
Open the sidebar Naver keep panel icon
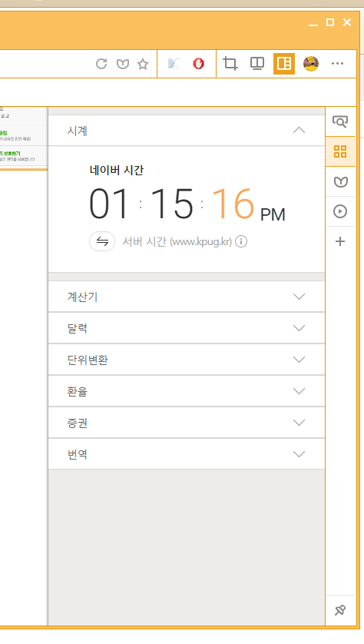coord(340,181)
